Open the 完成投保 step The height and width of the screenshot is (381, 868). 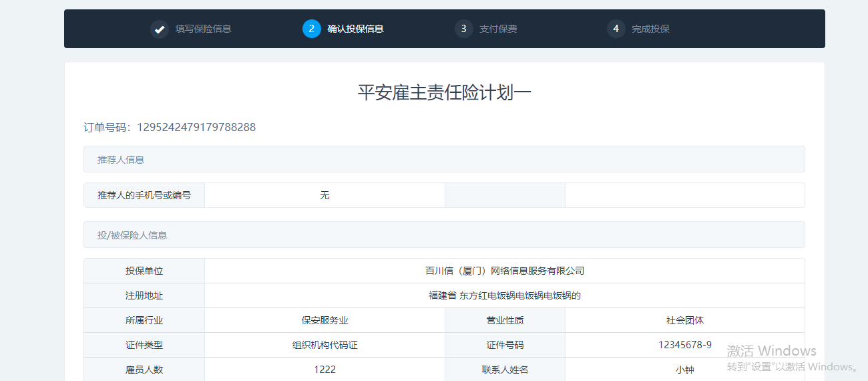(650, 29)
